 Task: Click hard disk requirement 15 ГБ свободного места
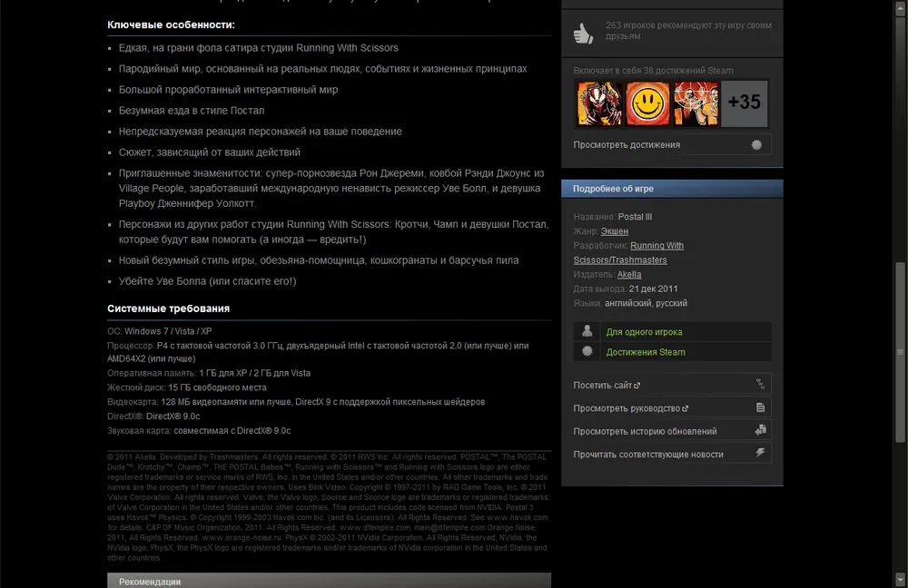[x=217, y=387]
